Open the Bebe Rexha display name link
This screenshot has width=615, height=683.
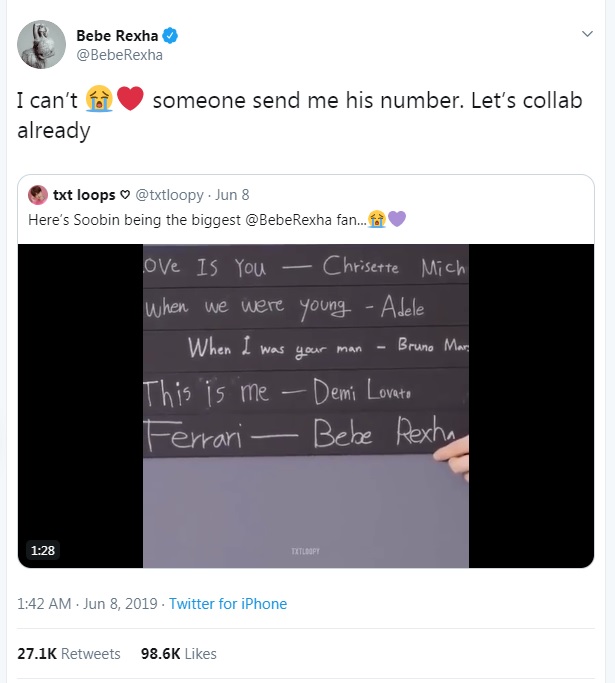pos(118,36)
